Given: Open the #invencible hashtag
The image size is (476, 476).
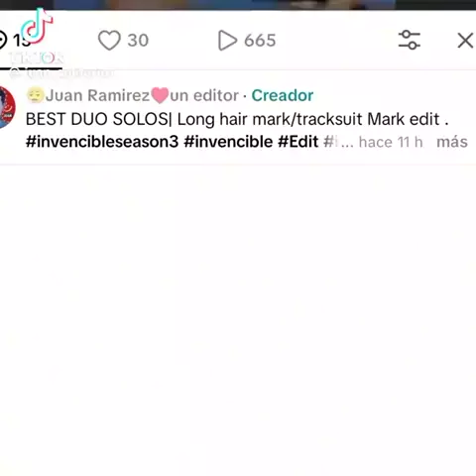Looking at the screenshot, I should click(x=228, y=142).
